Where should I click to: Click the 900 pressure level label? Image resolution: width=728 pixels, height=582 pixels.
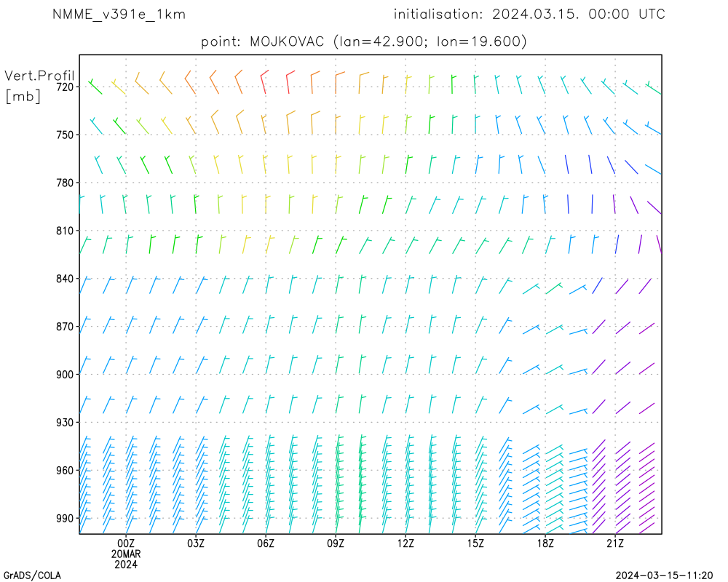(66, 375)
